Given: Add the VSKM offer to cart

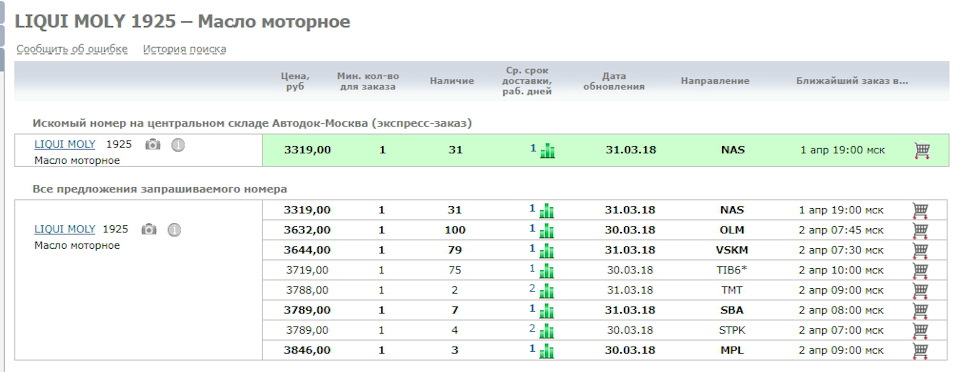Looking at the screenshot, I should coord(920,250).
